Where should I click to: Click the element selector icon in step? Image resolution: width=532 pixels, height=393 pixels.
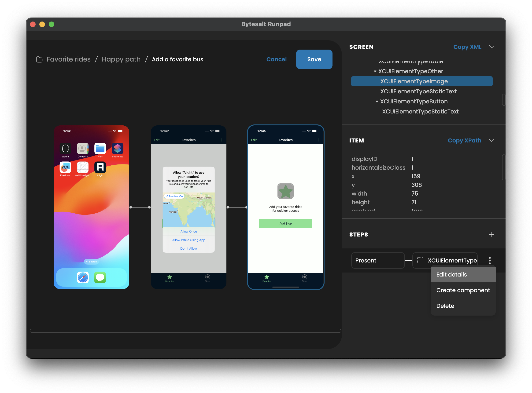(420, 260)
